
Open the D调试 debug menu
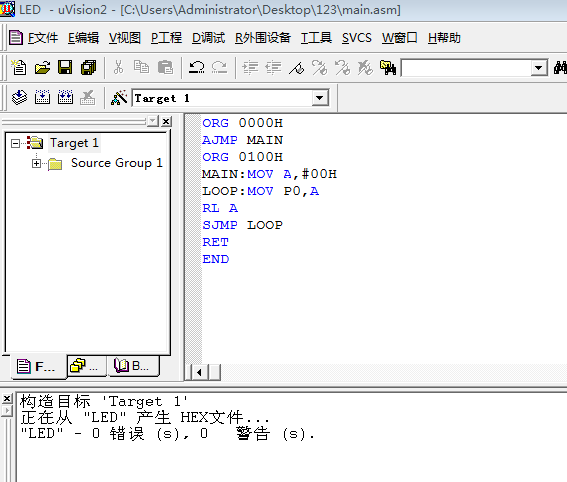(x=208, y=38)
